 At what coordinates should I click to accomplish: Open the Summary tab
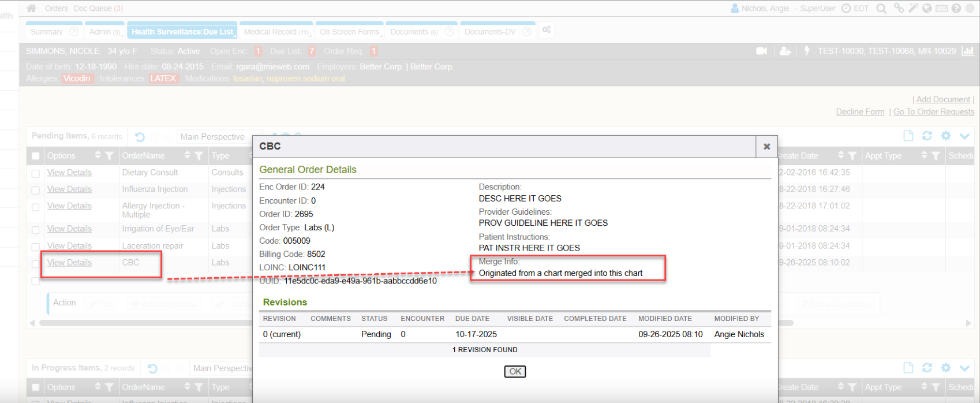(47, 32)
